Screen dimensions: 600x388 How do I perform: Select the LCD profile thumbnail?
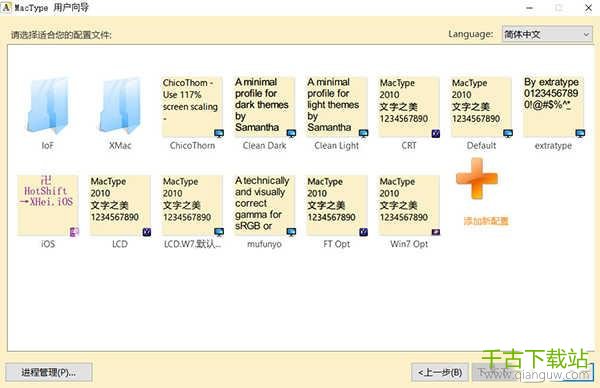(120, 205)
